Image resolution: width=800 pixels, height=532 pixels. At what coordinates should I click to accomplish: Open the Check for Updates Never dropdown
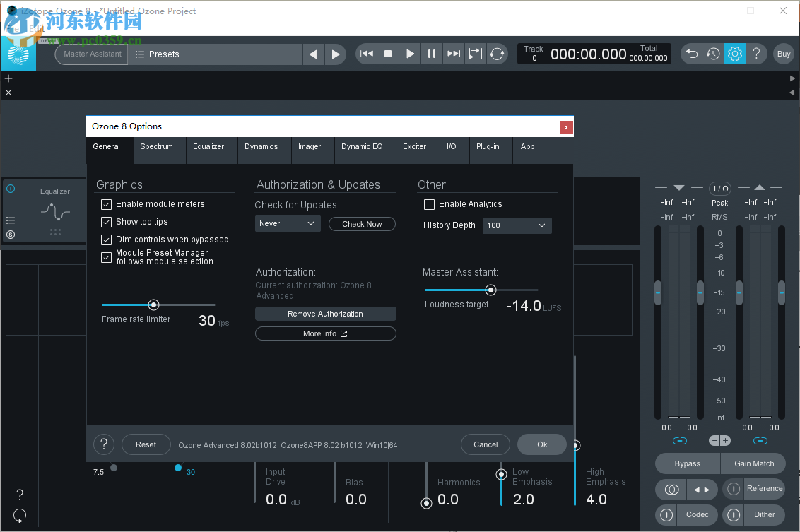coord(288,224)
